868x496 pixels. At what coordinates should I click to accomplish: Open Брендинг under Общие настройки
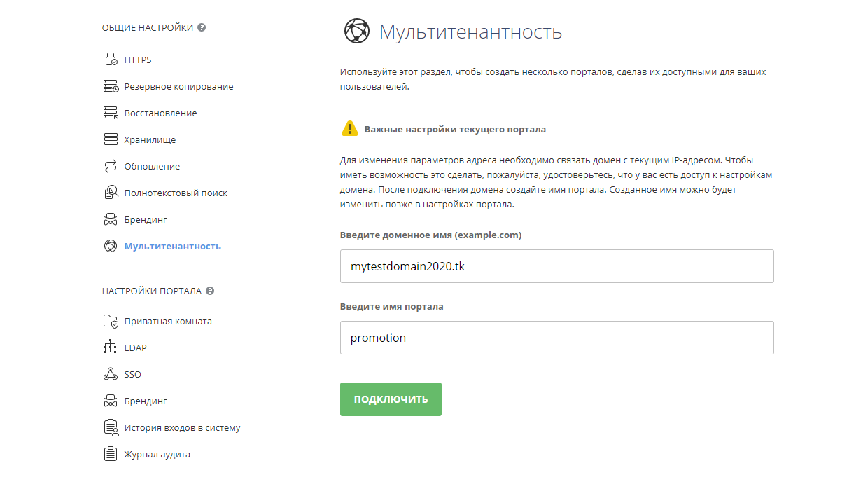146,219
